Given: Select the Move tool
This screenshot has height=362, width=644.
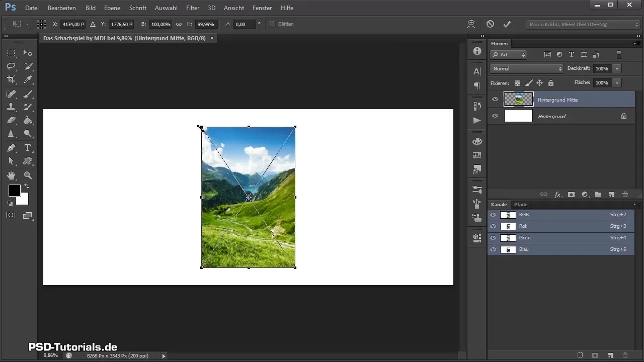Looking at the screenshot, I should coord(28,53).
